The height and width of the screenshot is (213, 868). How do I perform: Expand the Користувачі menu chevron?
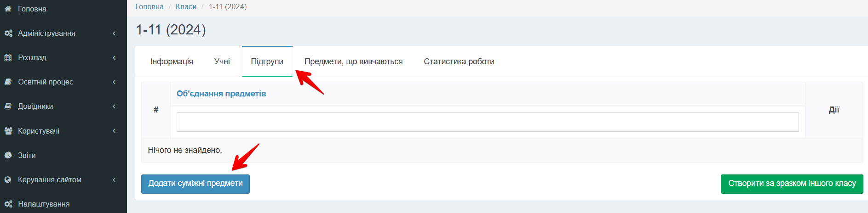(114, 131)
